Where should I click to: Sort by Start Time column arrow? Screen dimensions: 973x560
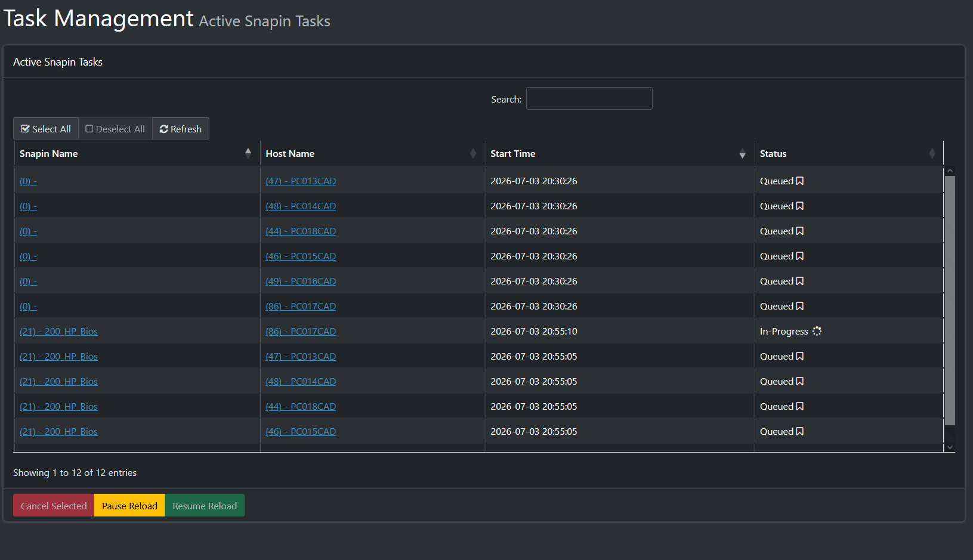(742, 153)
